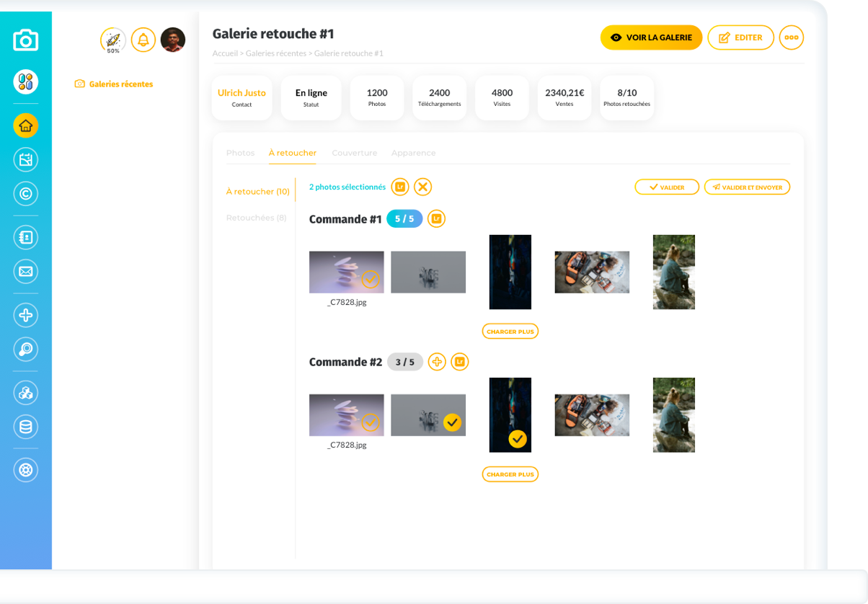Open the database icon in the sidebar
This screenshot has width=868, height=604.
click(26, 427)
